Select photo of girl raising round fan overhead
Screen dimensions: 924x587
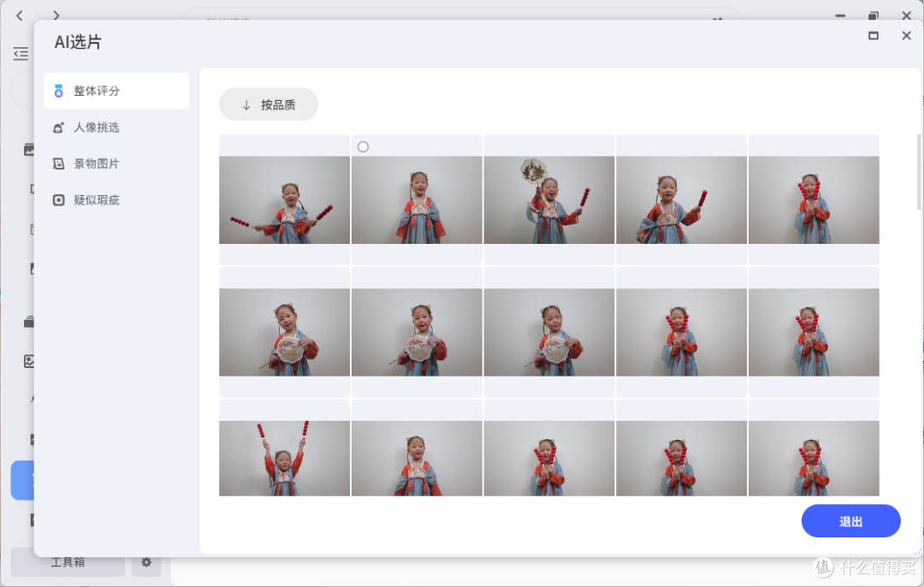(x=548, y=199)
